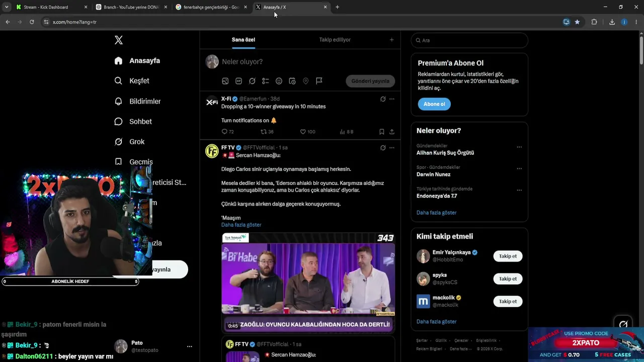Switch to the Branch YouTube browser tab
Viewport: 644px width, 362px height.
(132, 8)
